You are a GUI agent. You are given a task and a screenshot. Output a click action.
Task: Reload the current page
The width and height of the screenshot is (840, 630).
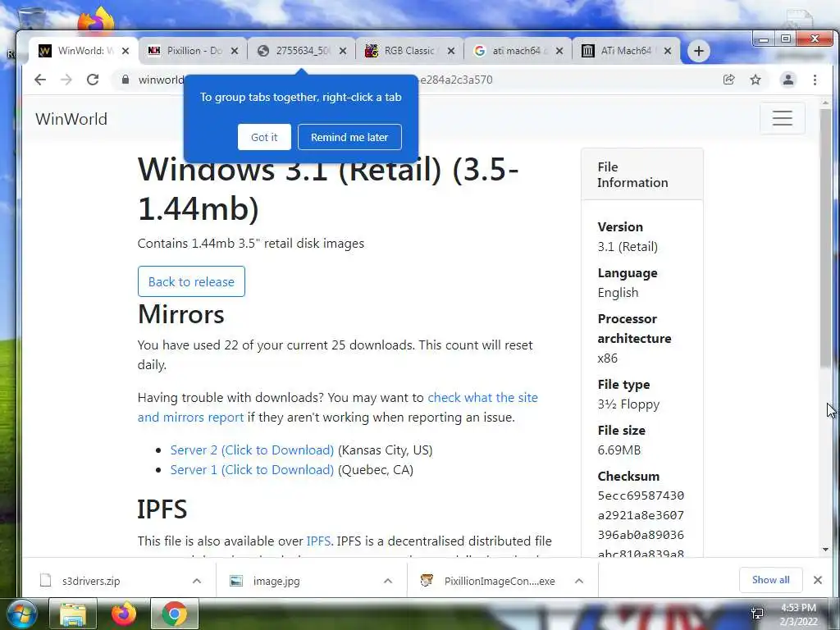[93, 80]
